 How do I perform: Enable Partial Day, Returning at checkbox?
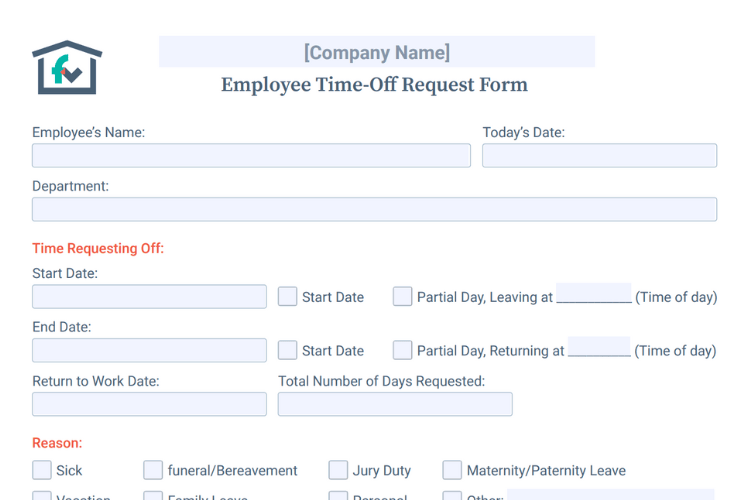(402, 350)
